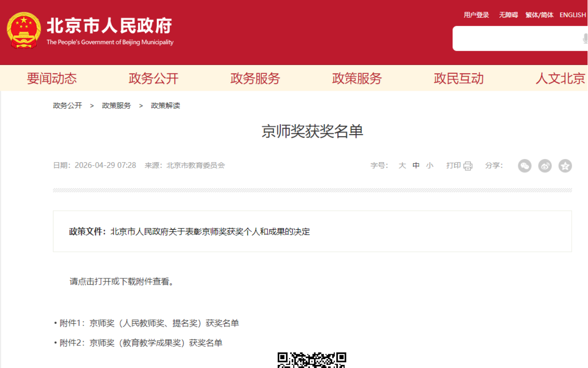The width and height of the screenshot is (588, 368).
Task: Click the WeChat share icon
Action: 524,166
